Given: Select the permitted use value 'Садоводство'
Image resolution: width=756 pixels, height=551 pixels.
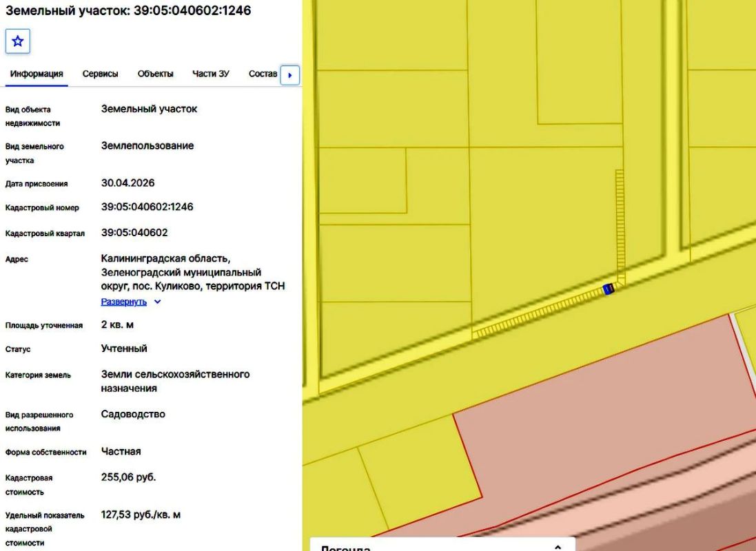Looking at the screenshot, I should point(133,414).
